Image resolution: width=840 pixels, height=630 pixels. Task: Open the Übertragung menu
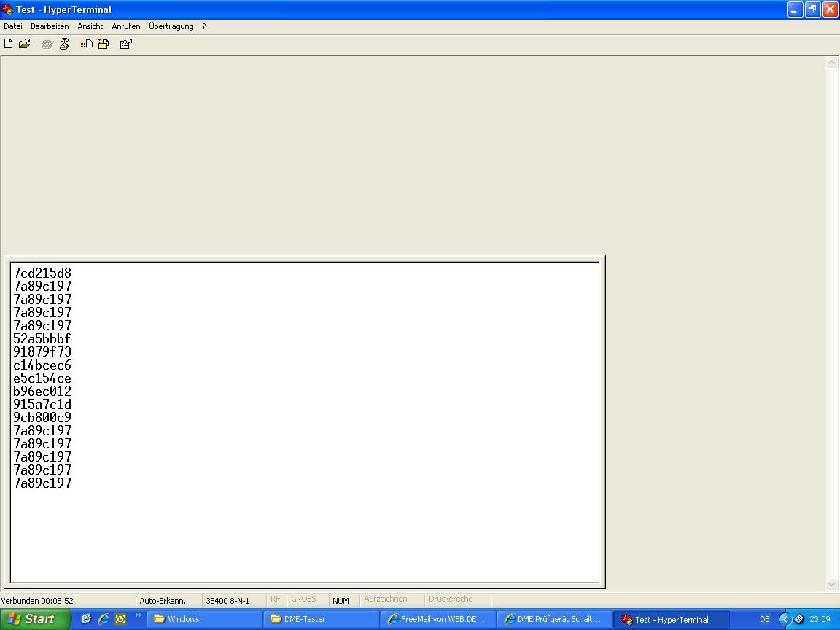click(171, 26)
